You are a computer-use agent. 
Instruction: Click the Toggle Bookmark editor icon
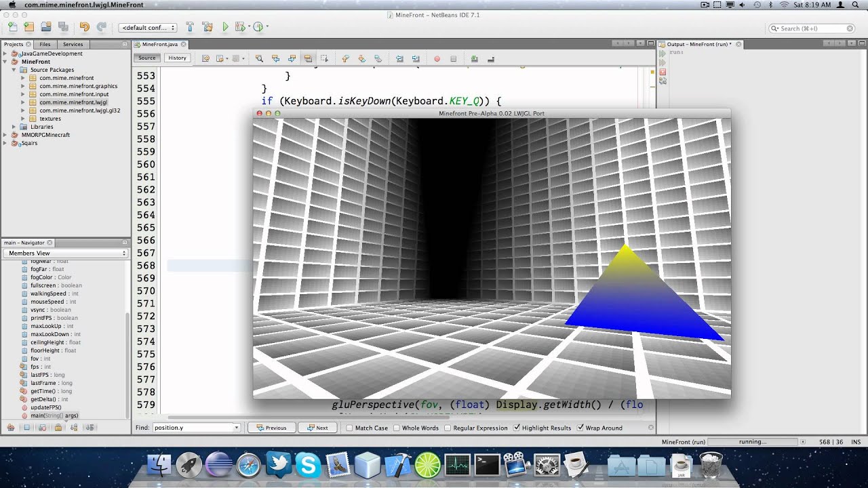(x=309, y=58)
